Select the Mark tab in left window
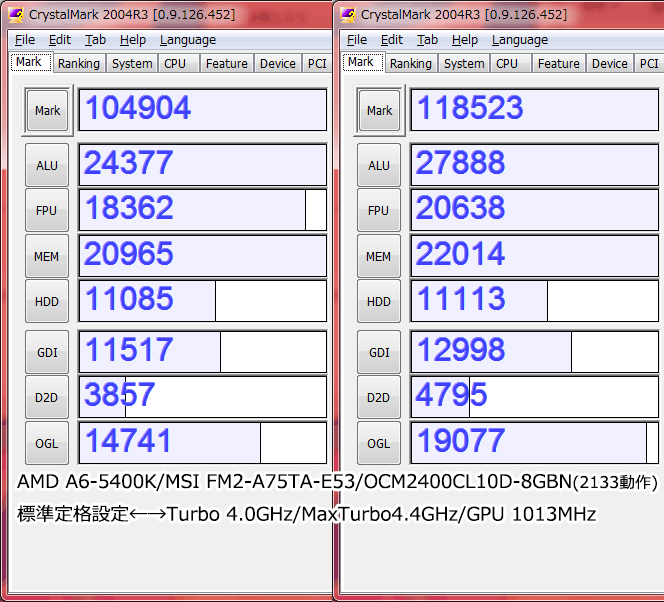The width and height of the screenshot is (664, 602). 30,62
